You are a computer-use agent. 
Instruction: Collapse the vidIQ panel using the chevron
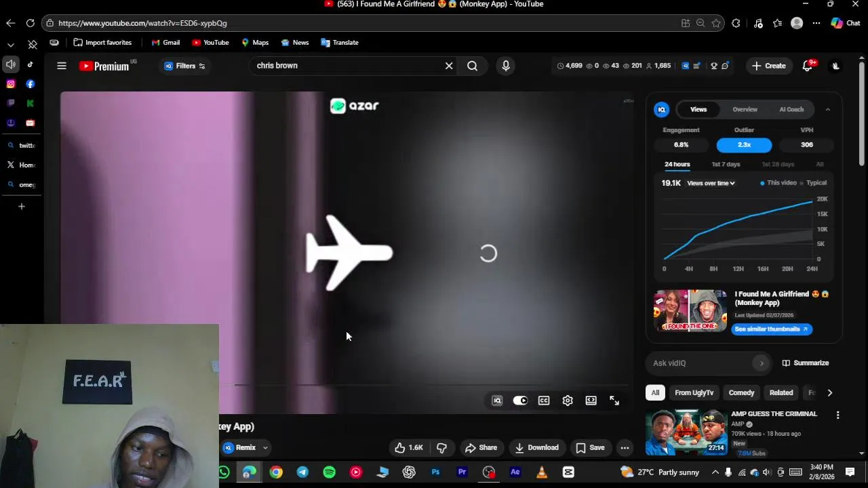coord(827,109)
